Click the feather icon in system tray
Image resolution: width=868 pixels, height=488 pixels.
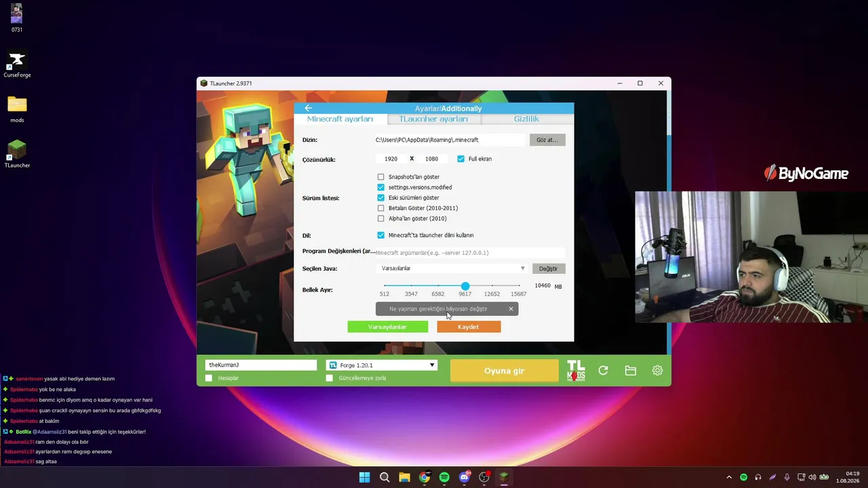pos(772,477)
